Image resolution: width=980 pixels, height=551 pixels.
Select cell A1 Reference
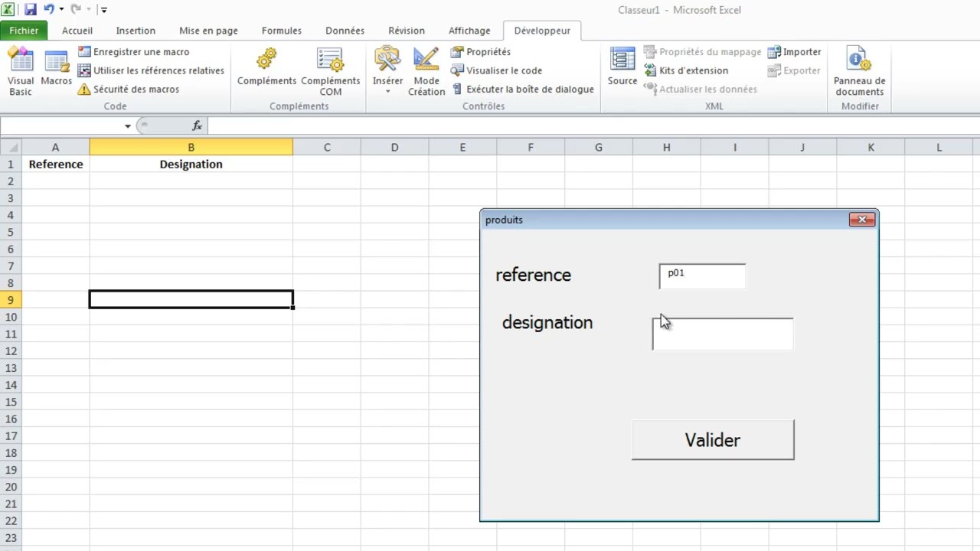click(55, 164)
